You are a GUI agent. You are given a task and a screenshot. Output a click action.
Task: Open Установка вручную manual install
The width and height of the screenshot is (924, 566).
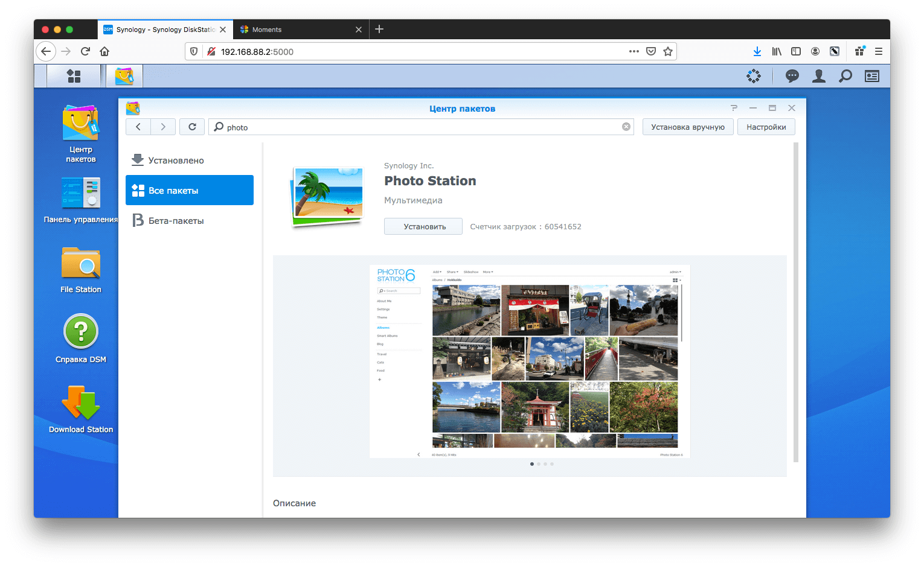[x=687, y=127]
